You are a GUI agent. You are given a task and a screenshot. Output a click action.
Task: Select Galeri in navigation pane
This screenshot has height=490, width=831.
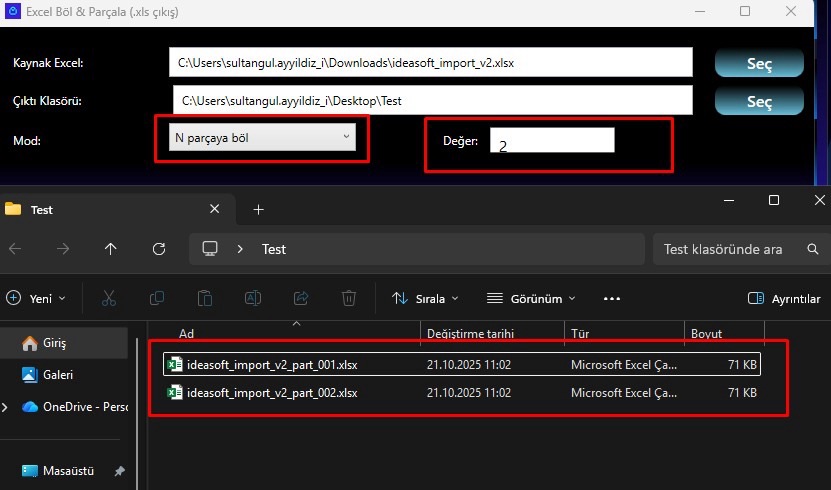[x=58, y=375]
